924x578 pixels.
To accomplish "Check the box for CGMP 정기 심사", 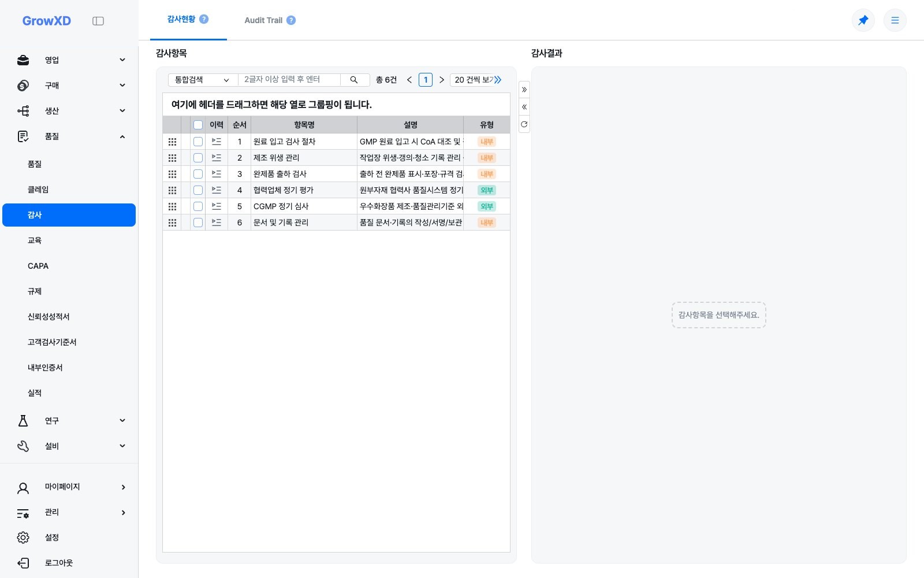I will [x=198, y=206].
